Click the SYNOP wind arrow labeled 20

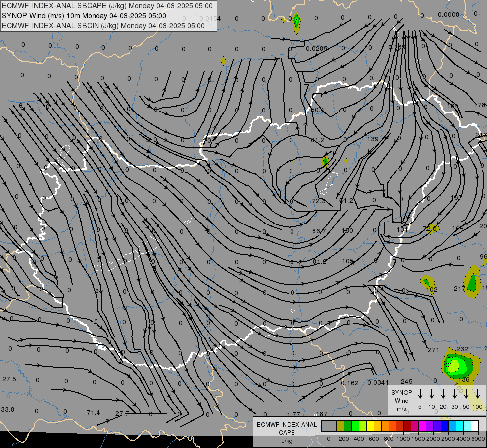pos(443,393)
